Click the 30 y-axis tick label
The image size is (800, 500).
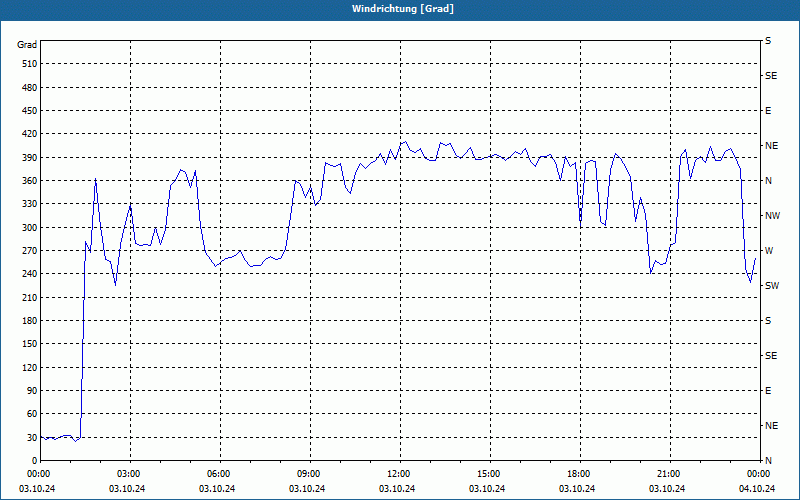tap(32, 438)
